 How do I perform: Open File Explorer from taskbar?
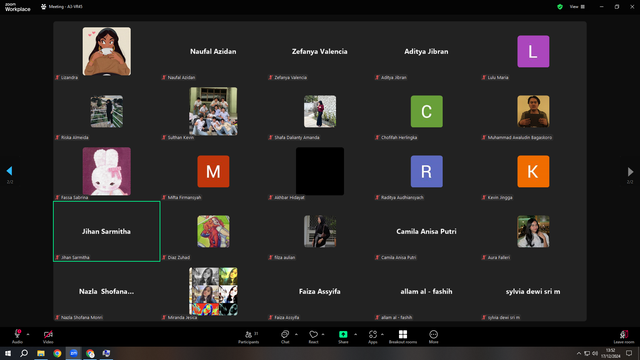pyautogui.click(x=41, y=353)
